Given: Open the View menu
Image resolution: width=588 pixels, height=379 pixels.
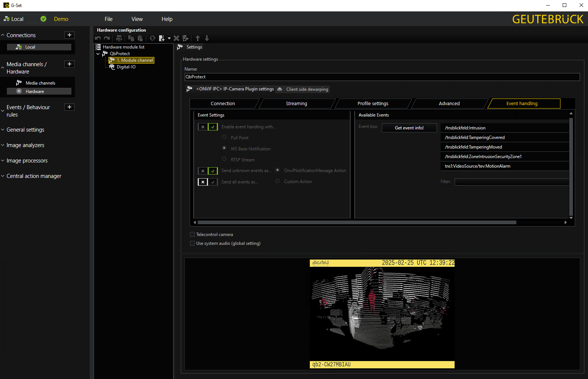Looking at the screenshot, I should pyautogui.click(x=137, y=19).
